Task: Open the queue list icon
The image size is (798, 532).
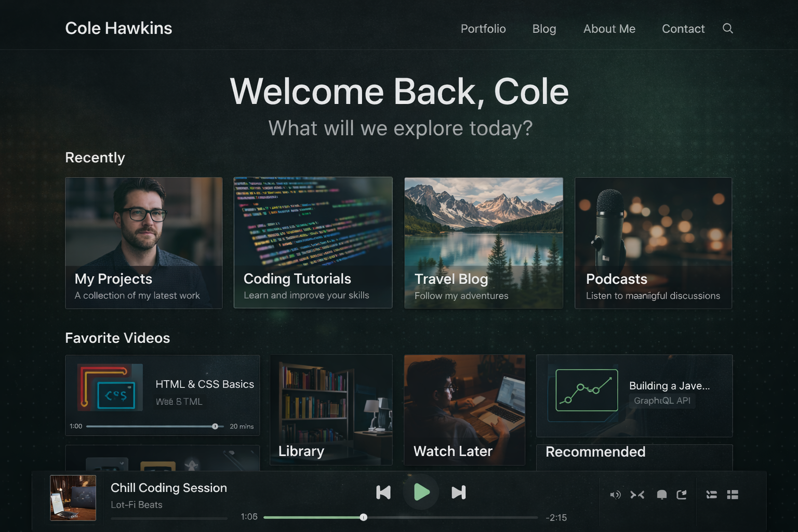Action: [712, 495]
